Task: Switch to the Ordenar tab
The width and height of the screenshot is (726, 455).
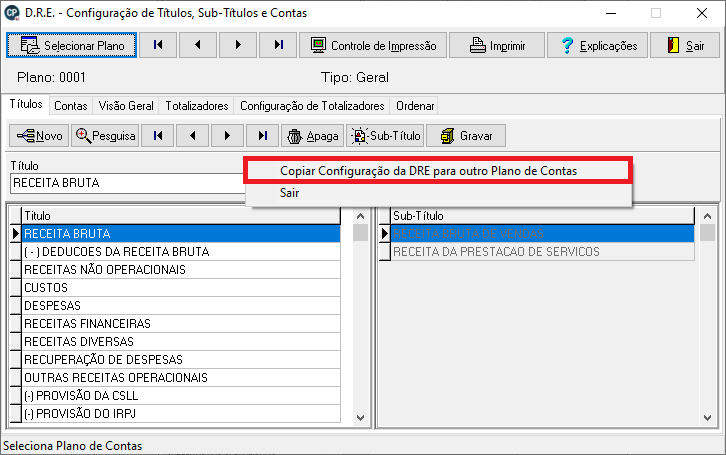Action: point(415,106)
